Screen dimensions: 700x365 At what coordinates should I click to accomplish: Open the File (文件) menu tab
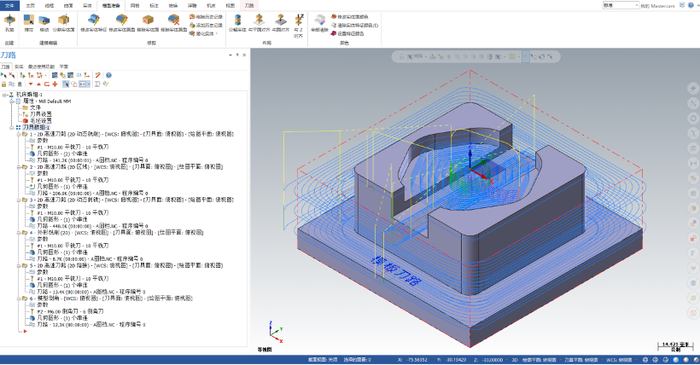coord(9,5)
